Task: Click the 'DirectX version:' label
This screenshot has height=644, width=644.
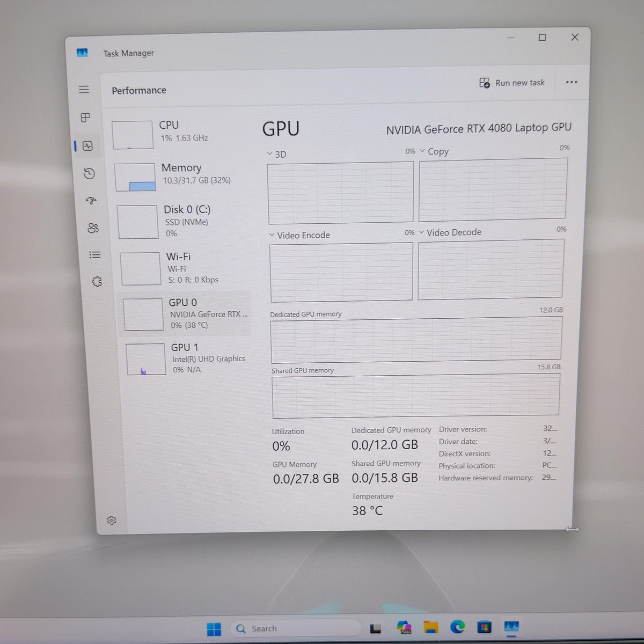Action: click(x=465, y=453)
